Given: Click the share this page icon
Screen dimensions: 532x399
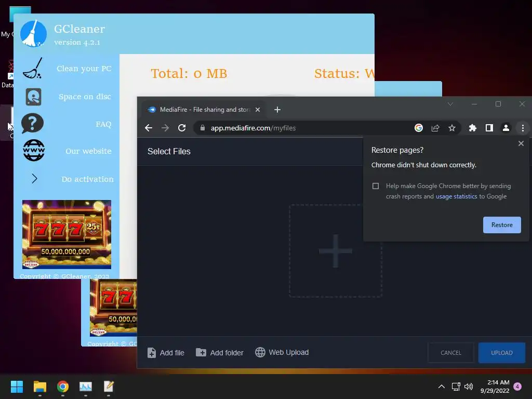Looking at the screenshot, I should (x=435, y=128).
